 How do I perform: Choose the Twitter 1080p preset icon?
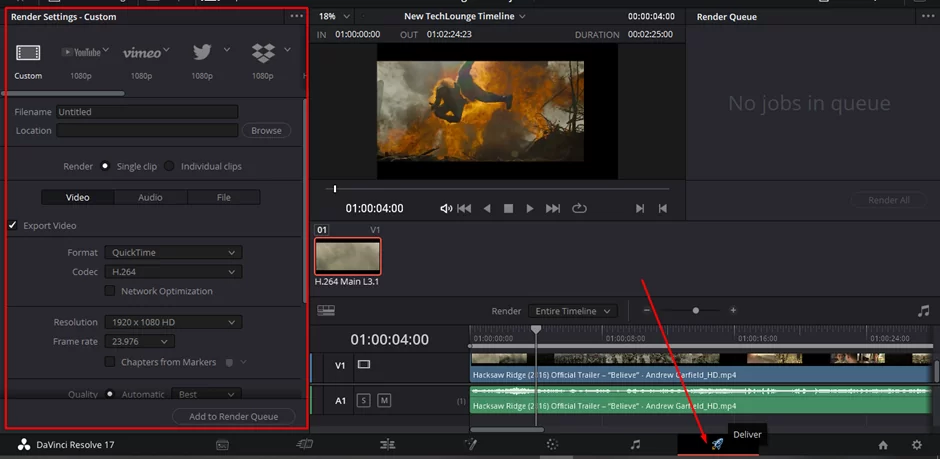click(x=202, y=53)
